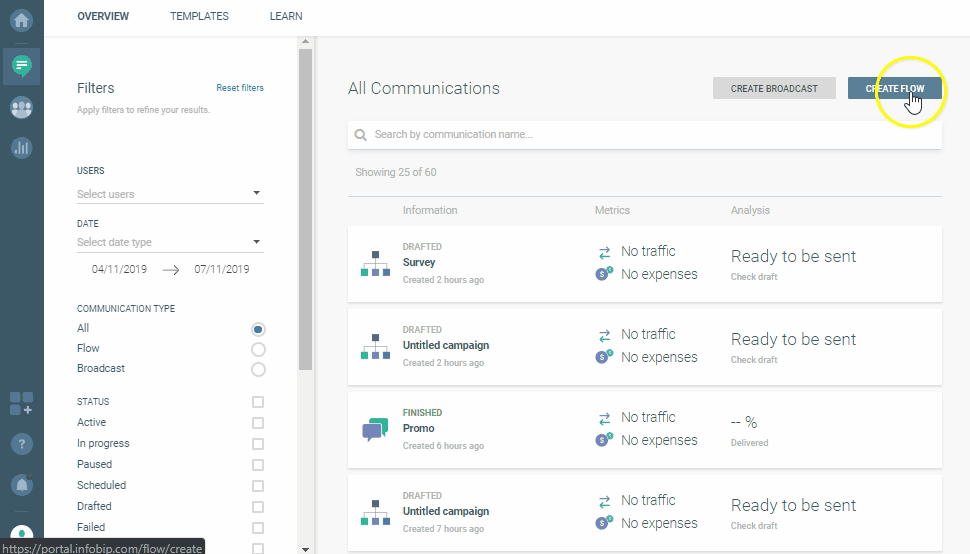The height and width of the screenshot is (554, 970).
Task: Click the Promo broadcast chat icon
Action: pos(374,429)
